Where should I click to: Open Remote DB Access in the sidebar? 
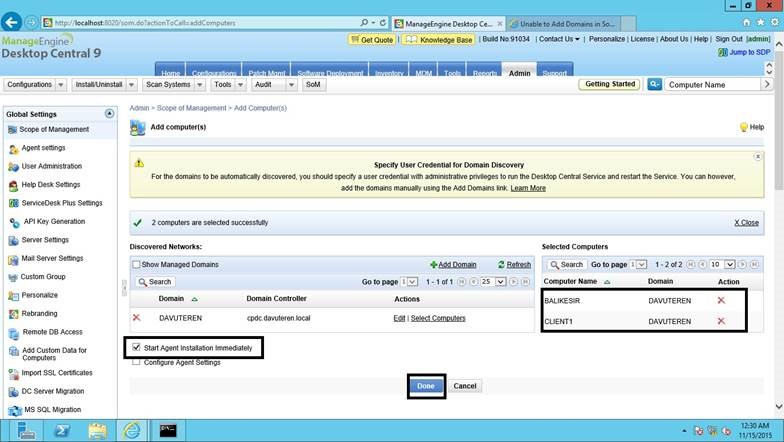(52, 332)
